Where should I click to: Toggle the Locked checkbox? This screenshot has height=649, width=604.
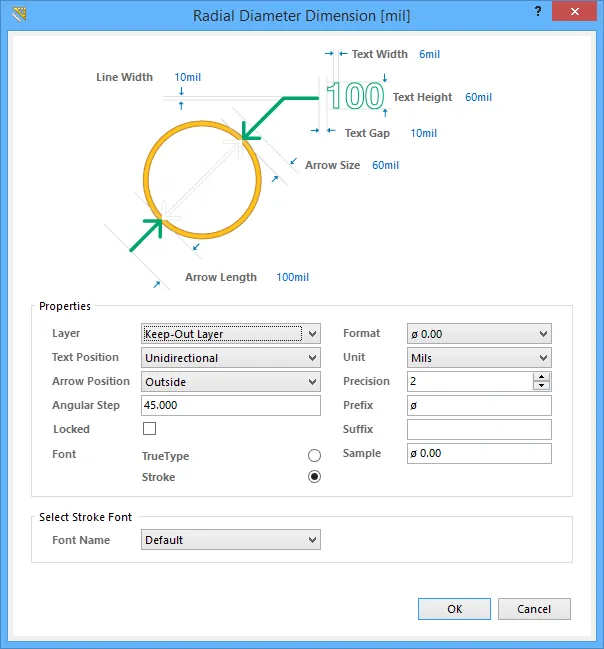point(149,428)
